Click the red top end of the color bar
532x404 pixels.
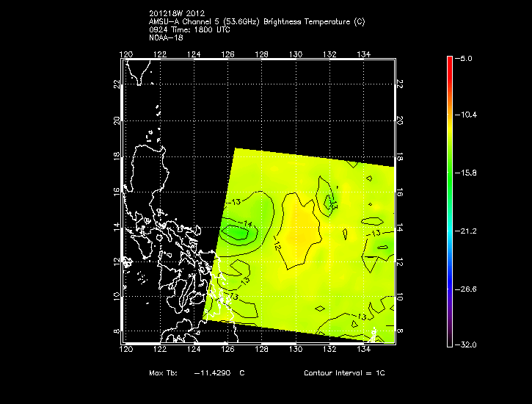pos(449,60)
